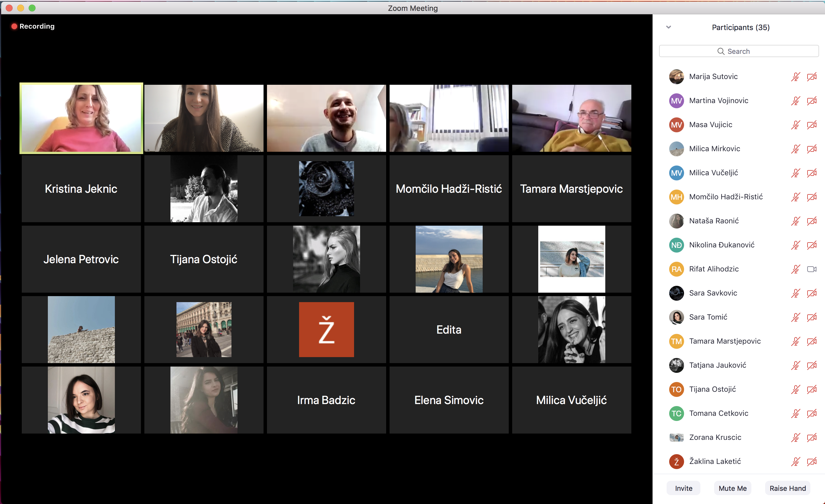The height and width of the screenshot is (504, 825).
Task: Click Sara Tomić's camera-off icon
Action: click(812, 317)
